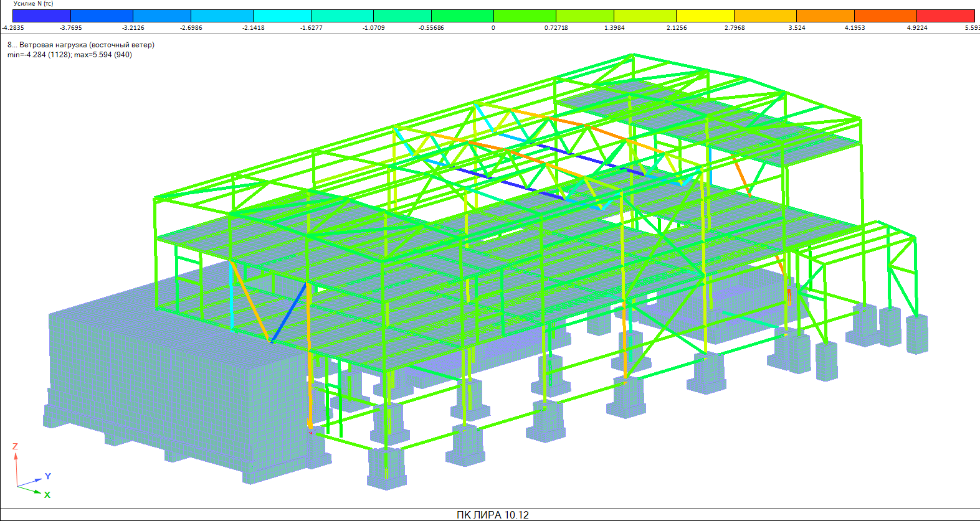This screenshot has height=521, width=980.
Task: Pick the cyan legend swatch starting at -2.1418
Action: 282,16
